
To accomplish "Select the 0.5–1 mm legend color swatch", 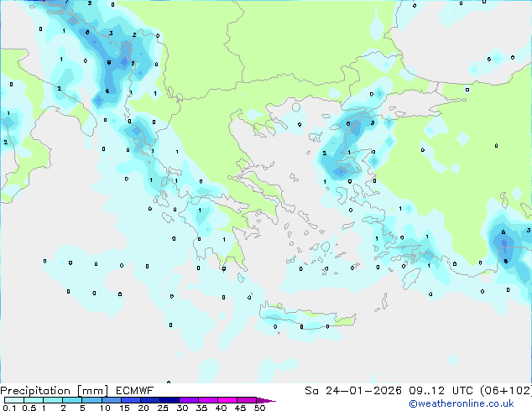I will pos(34,400).
